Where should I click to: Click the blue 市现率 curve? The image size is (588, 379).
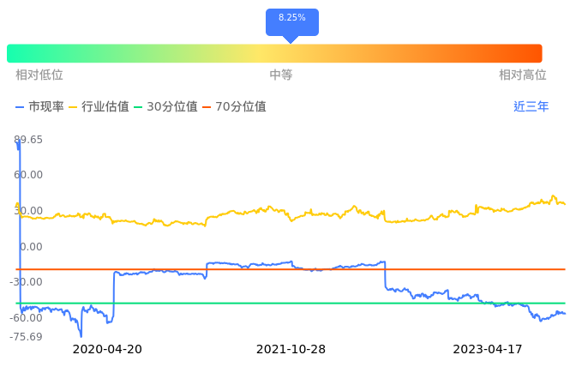point(257,264)
